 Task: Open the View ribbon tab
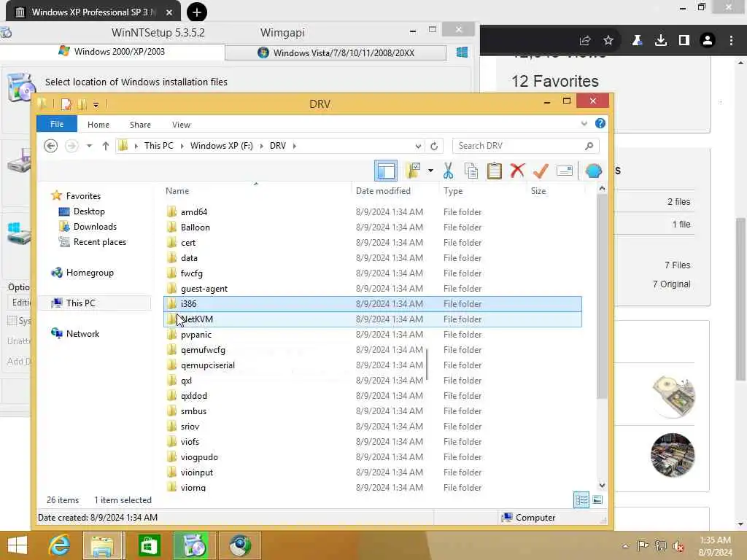(x=181, y=124)
